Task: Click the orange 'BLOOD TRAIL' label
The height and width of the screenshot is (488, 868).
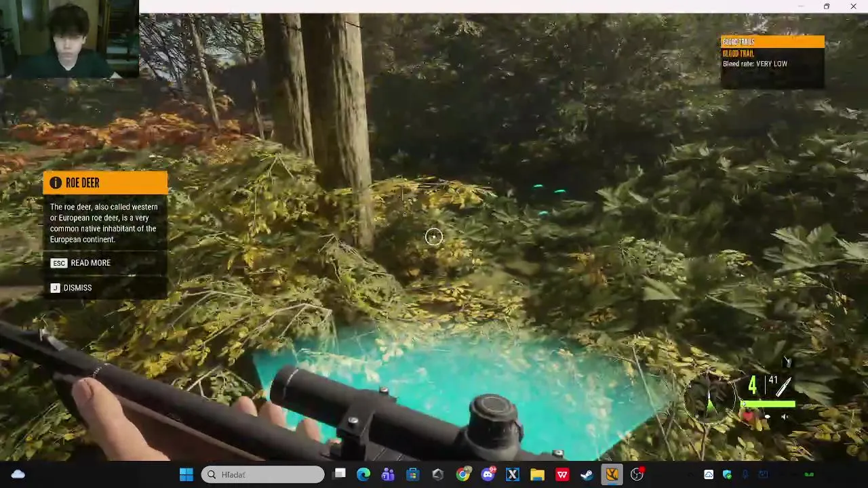Action: tap(738, 54)
